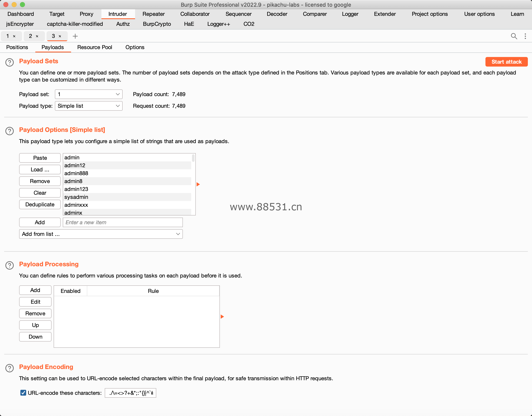Open the Payload type dropdown
Image resolution: width=532 pixels, height=416 pixels.
point(89,106)
